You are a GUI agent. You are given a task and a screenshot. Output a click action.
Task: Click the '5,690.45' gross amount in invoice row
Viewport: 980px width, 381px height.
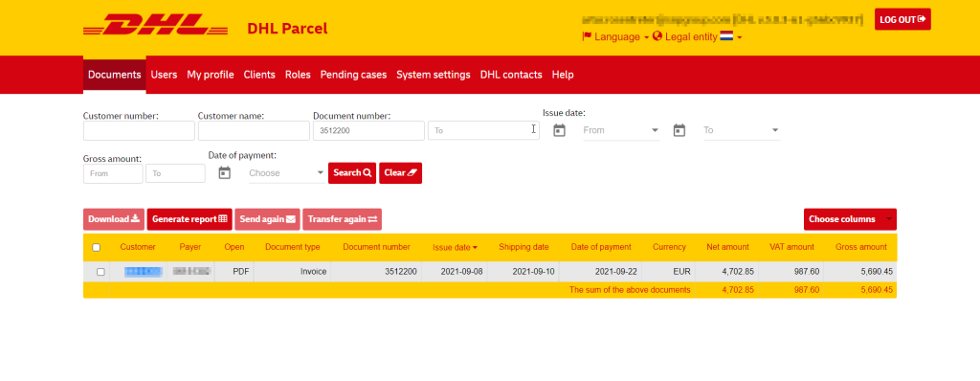877,272
